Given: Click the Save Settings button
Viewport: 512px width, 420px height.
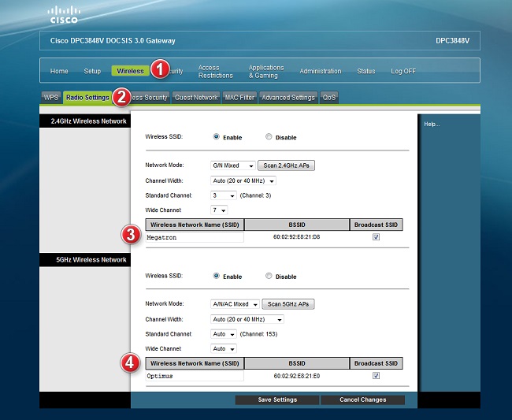Looking at the screenshot, I should (276, 400).
